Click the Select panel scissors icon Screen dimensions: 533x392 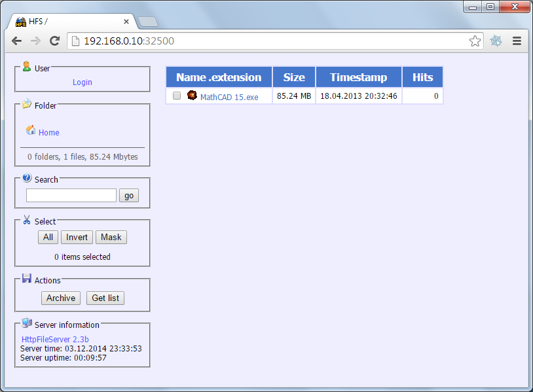(x=27, y=220)
